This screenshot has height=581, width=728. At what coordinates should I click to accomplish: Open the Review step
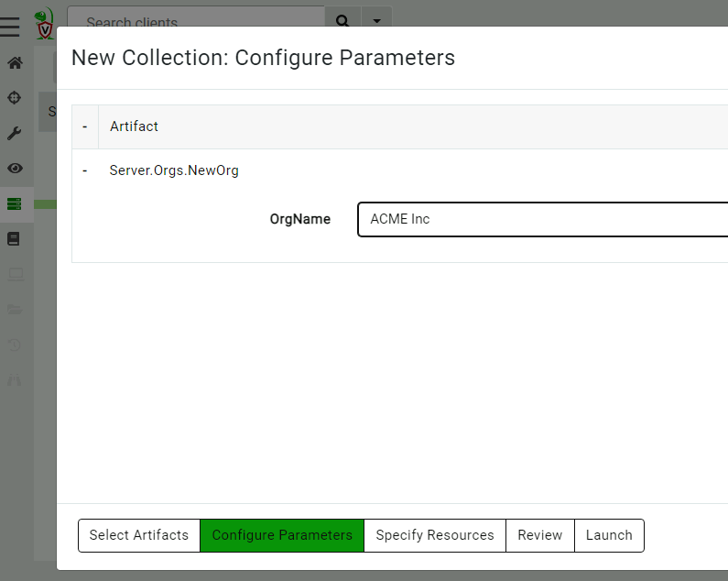(x=540, y=535)
